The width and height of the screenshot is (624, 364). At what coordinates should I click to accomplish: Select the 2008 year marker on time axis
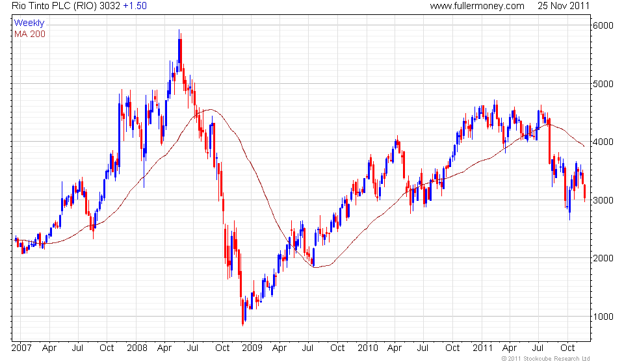coord(137,348)
